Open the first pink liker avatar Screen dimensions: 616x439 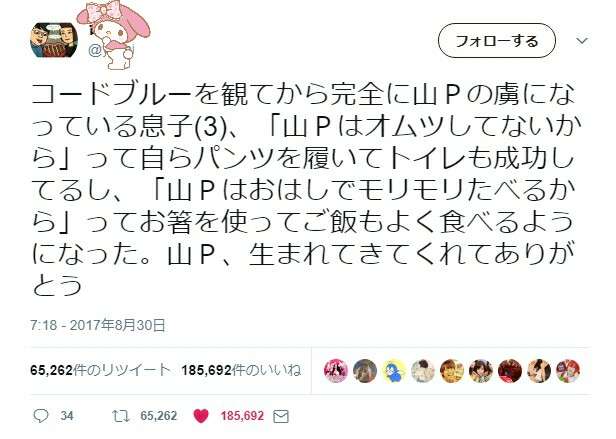point(336,371)
